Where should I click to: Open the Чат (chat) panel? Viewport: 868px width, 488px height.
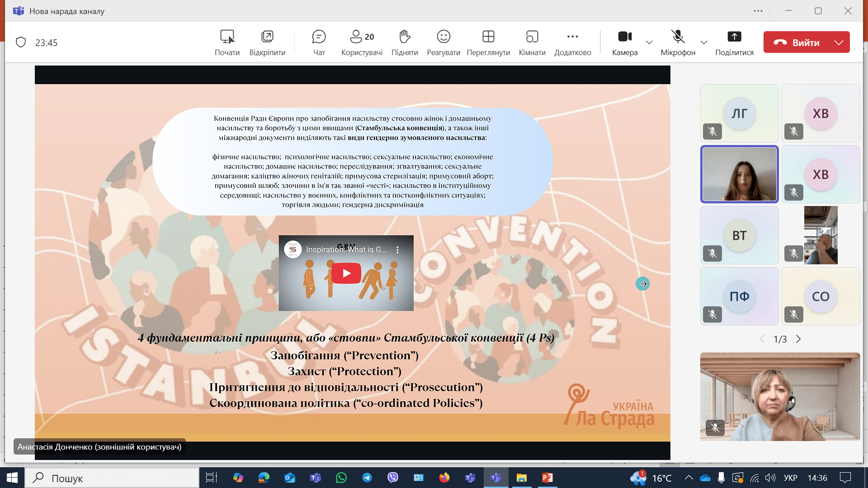(x=319, y=42)
